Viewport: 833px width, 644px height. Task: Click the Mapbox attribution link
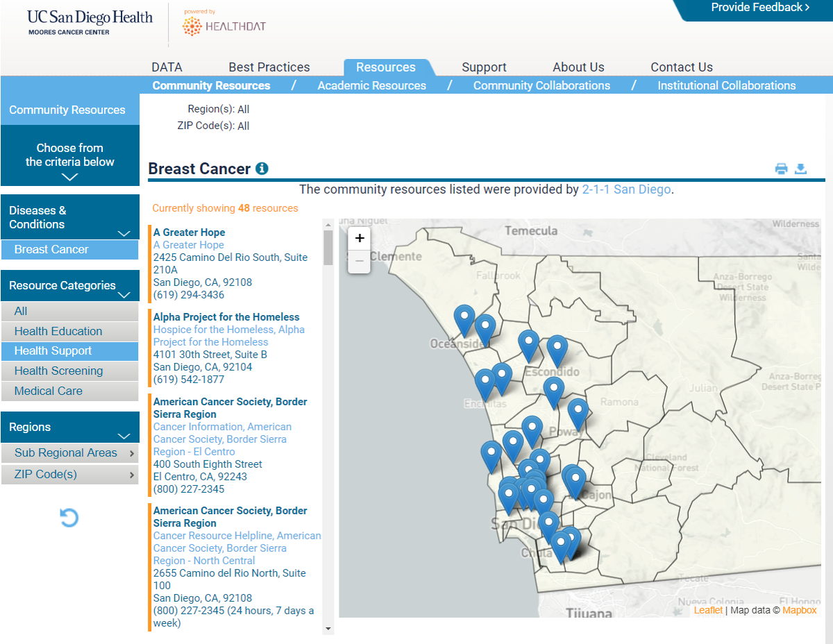(x=800, y=610)
